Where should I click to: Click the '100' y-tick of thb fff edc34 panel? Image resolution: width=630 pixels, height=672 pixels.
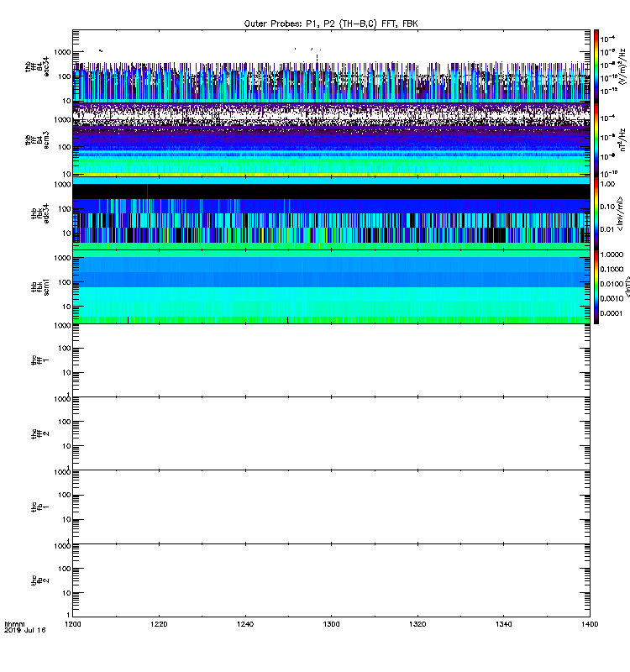(x=65, y=76)
